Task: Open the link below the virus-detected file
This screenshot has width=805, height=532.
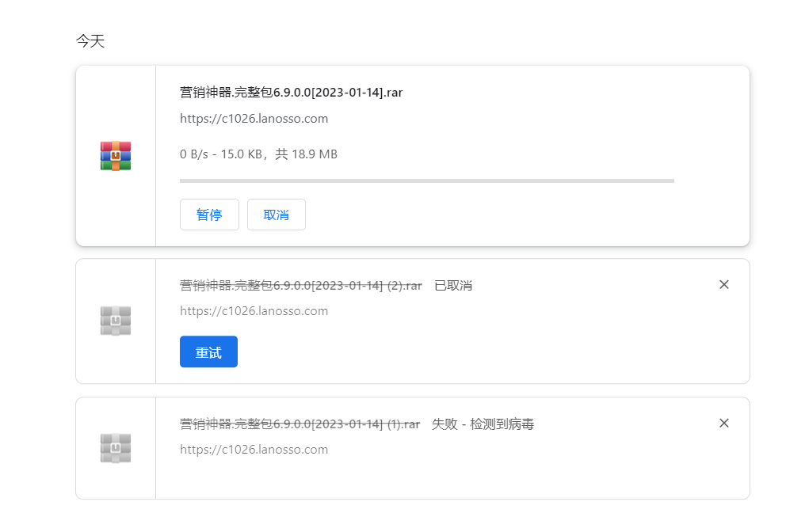Action: (254, 449)
